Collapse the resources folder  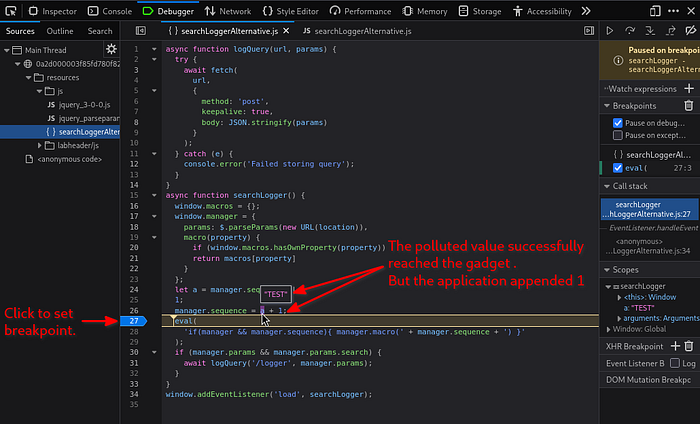tap(29, 78)
